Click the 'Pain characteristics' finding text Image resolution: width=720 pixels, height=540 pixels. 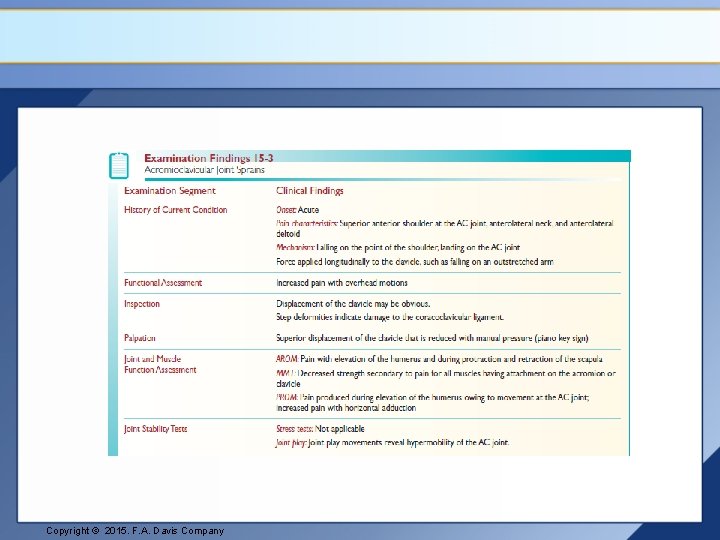click(444, 228)
